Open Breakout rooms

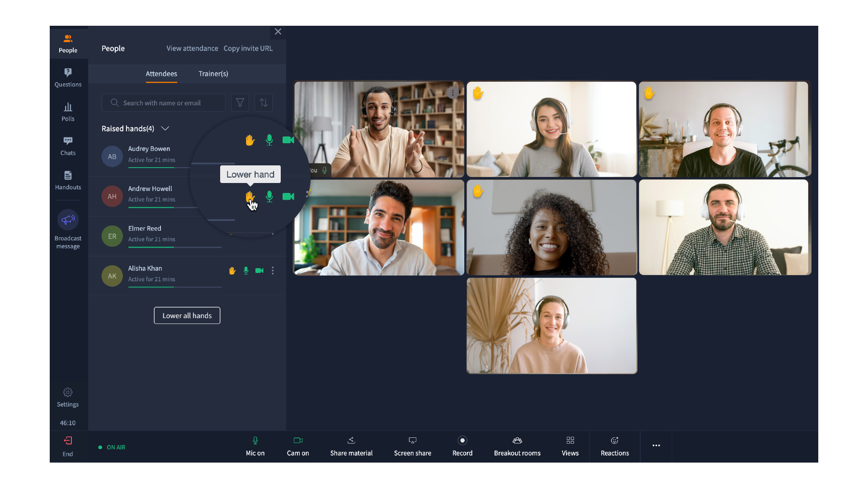(x=517, y=446)
